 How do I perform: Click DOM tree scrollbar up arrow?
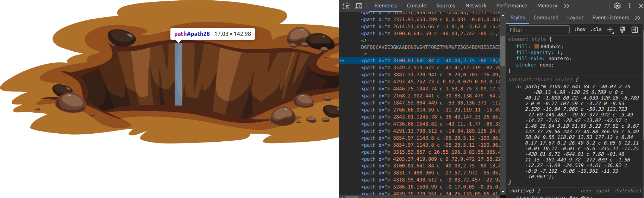pos(503,15)
